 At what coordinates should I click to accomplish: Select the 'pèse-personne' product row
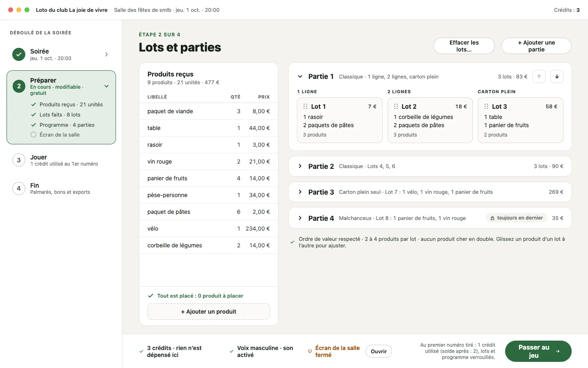pyautogui.click(x=209, y=195)
